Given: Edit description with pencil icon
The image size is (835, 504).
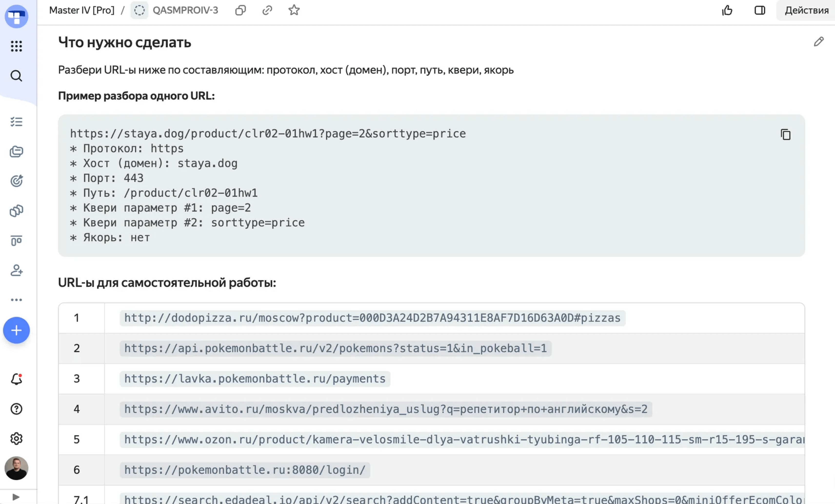Looking at the screenshot, I should [x=818, y=42].
